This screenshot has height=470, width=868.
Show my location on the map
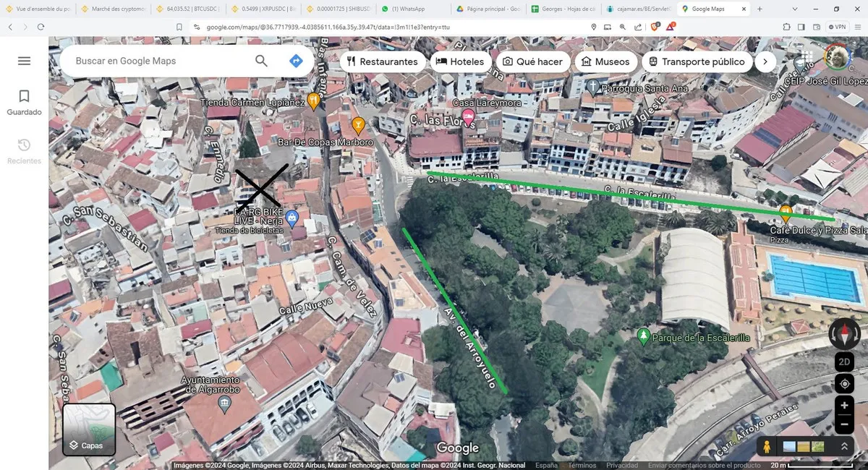[844, 383]
